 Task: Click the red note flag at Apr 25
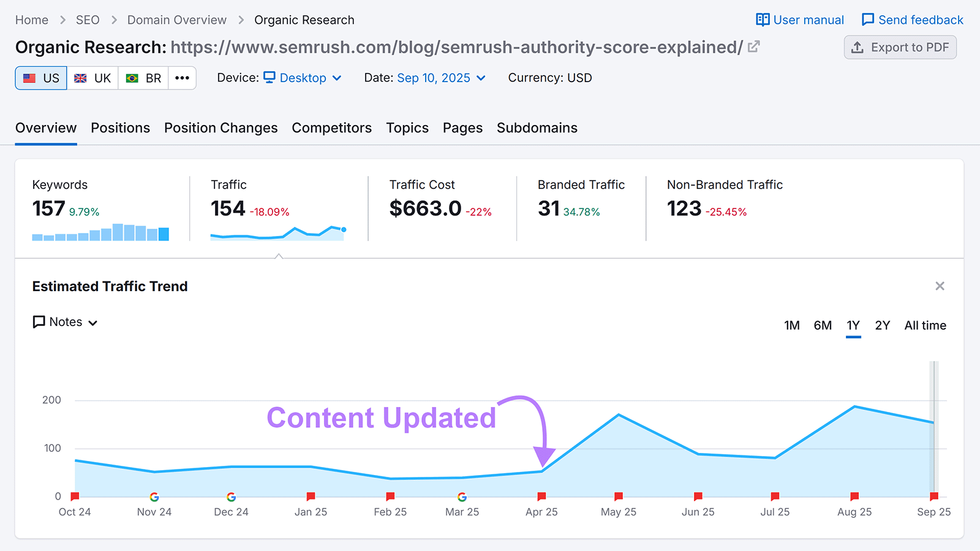[x=541, y=496]
